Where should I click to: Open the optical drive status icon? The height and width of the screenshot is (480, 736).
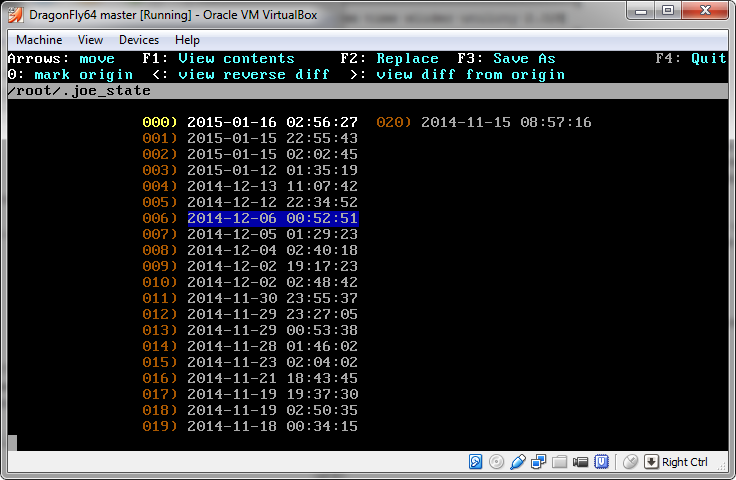coord(497,462)
